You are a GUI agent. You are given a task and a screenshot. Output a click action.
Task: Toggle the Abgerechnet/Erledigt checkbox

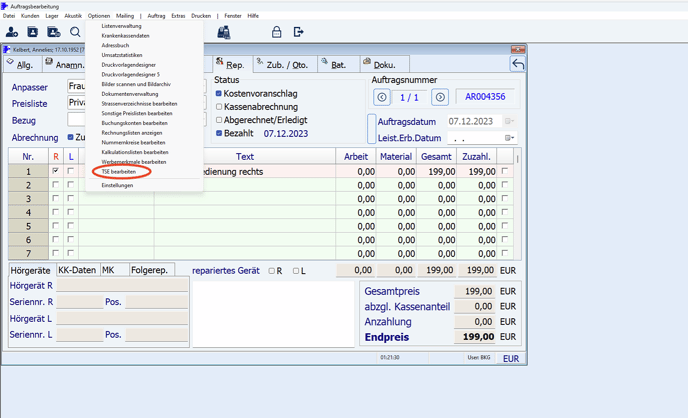(219, 120)
